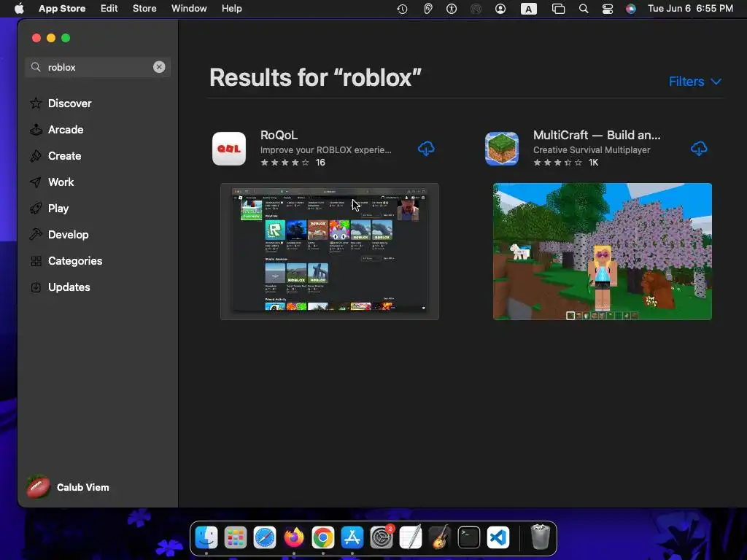Open the MultiCraft — Build title link

[x=597, y=135]
